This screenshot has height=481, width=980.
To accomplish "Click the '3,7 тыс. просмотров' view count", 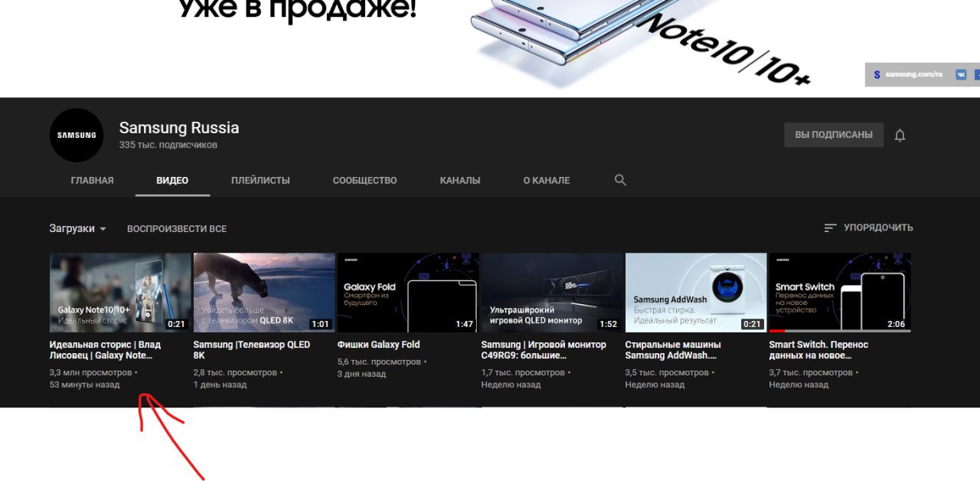I will 811,372.
